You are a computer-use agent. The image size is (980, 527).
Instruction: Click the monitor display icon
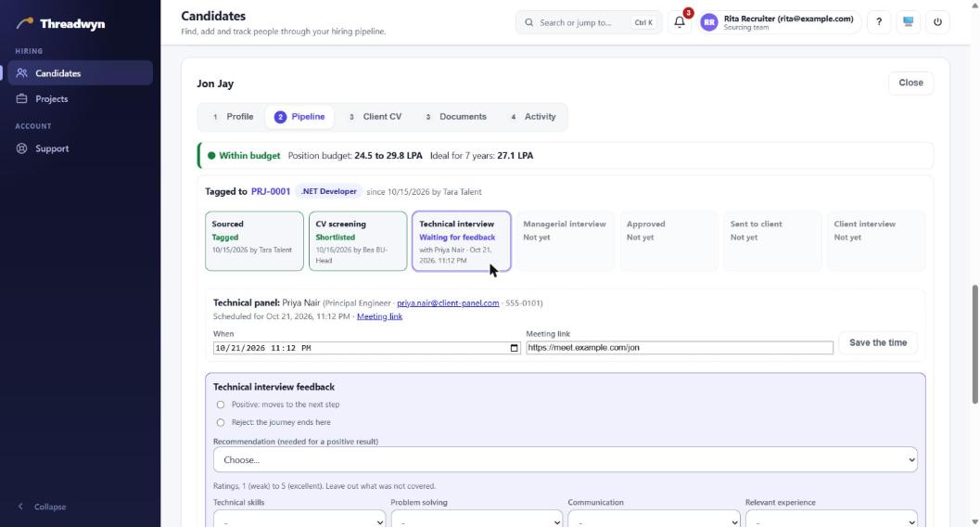click(908, 22)
